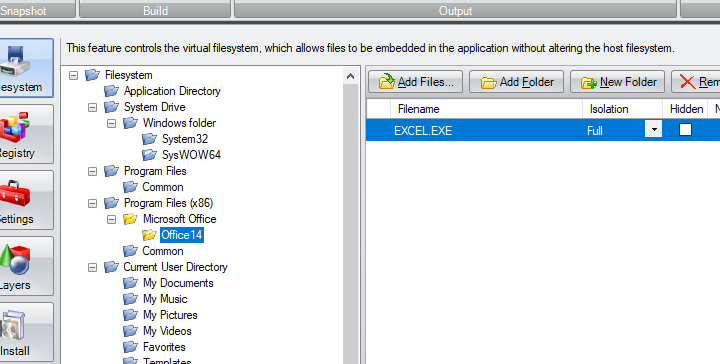Screen dimensions: 720x364
Task: Select the My Pictures tree item
Action: click(170, 315)
